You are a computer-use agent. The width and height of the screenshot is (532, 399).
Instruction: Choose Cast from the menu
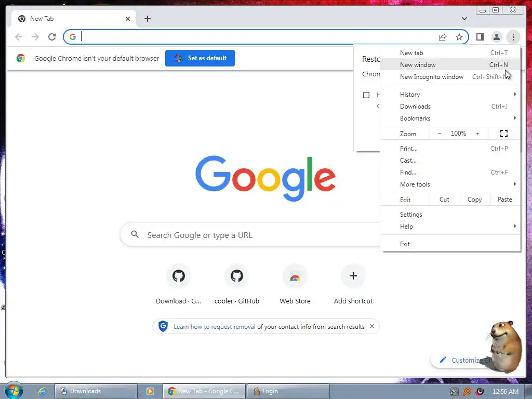(x=450, y=160)
